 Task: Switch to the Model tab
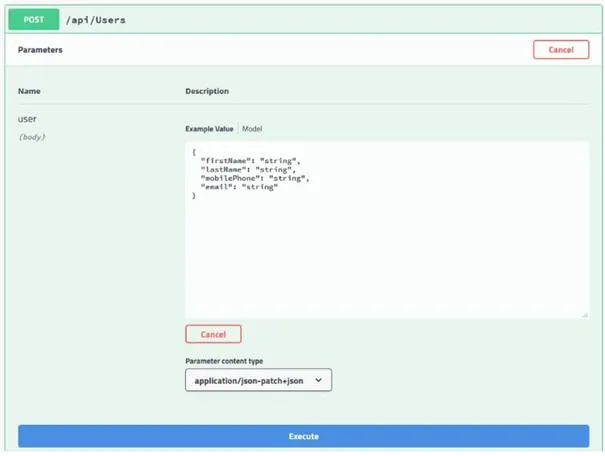(252, 129)
